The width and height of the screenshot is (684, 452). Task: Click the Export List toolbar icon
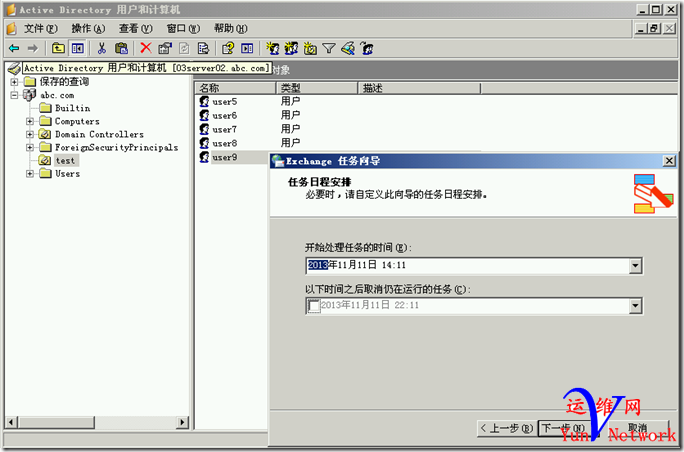(203, 48)
